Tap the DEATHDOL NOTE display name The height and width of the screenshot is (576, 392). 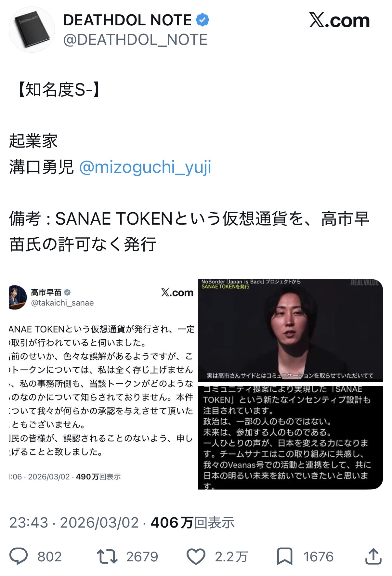click(127, 20)
